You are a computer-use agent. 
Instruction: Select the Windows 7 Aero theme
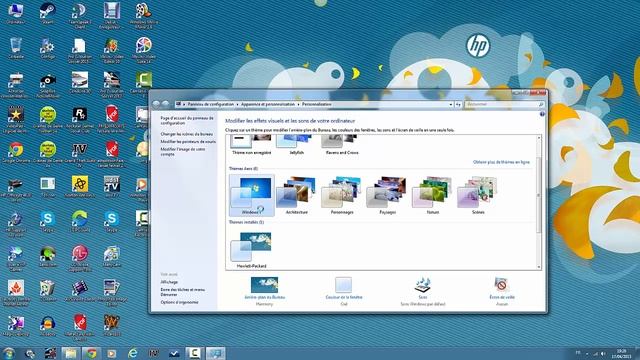click(252, 196)
